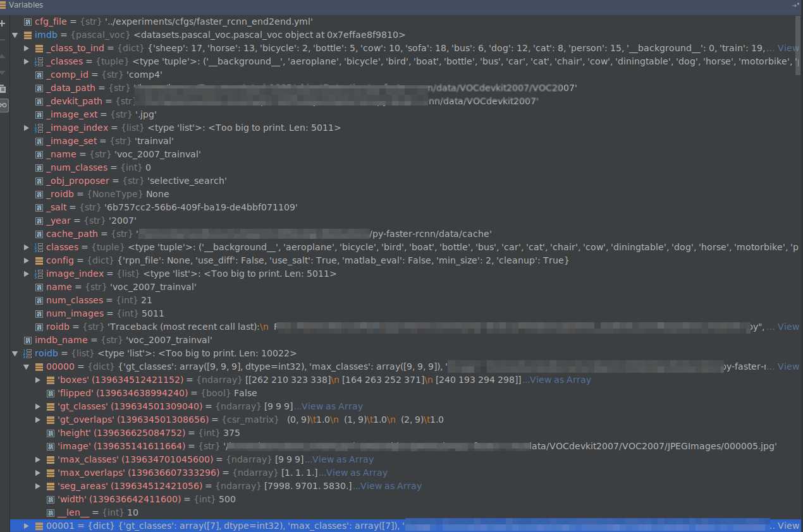Click the imdb object icon
The image size is (803, 532).
[x=28, y=35]
